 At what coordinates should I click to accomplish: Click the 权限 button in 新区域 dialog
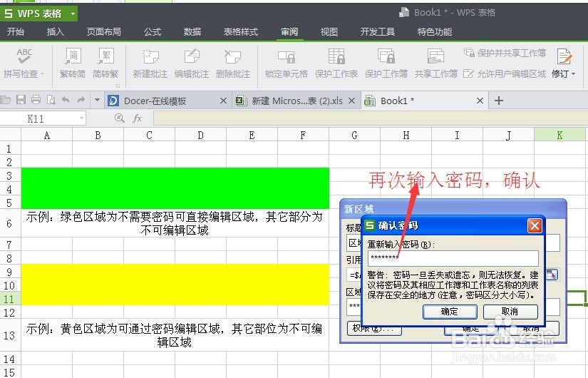click(x=374, y=329)
